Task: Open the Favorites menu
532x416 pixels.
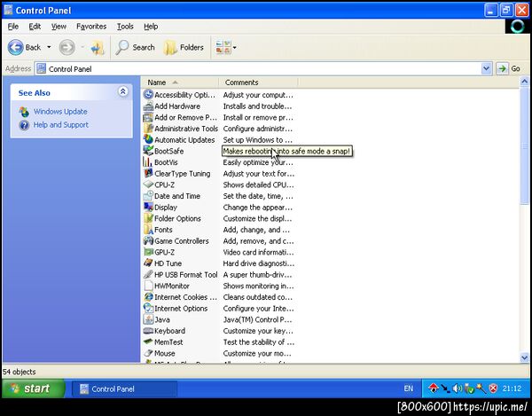Action: pos(91,27)
